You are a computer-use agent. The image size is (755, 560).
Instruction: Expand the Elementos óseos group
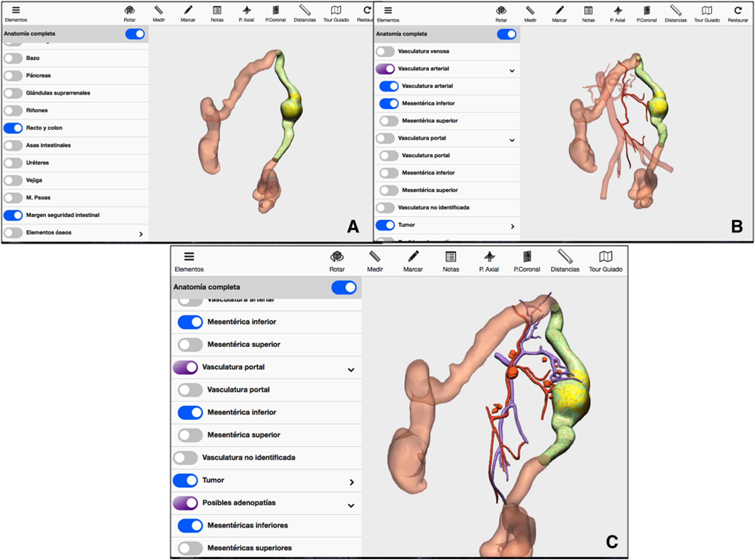141,234
